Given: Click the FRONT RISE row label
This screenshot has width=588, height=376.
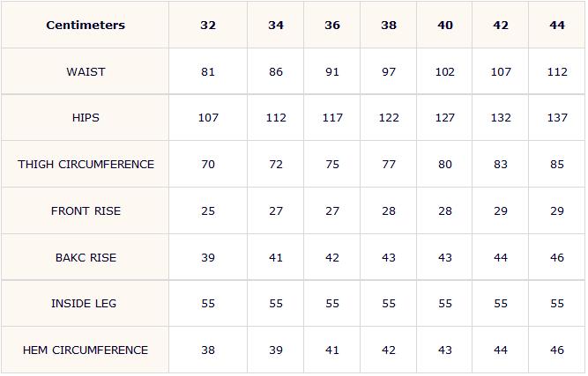Looking at the screenshot, I should [86, 210].
